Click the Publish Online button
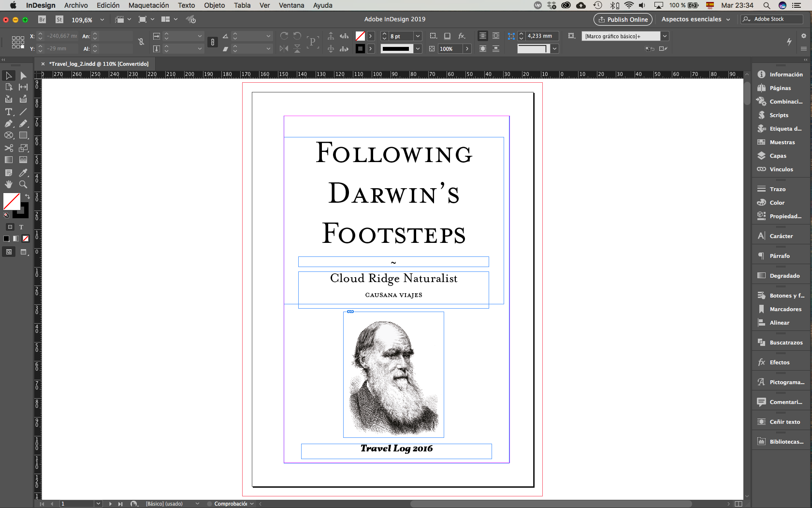This screenshot has width=812, height=508. [623, 19]
